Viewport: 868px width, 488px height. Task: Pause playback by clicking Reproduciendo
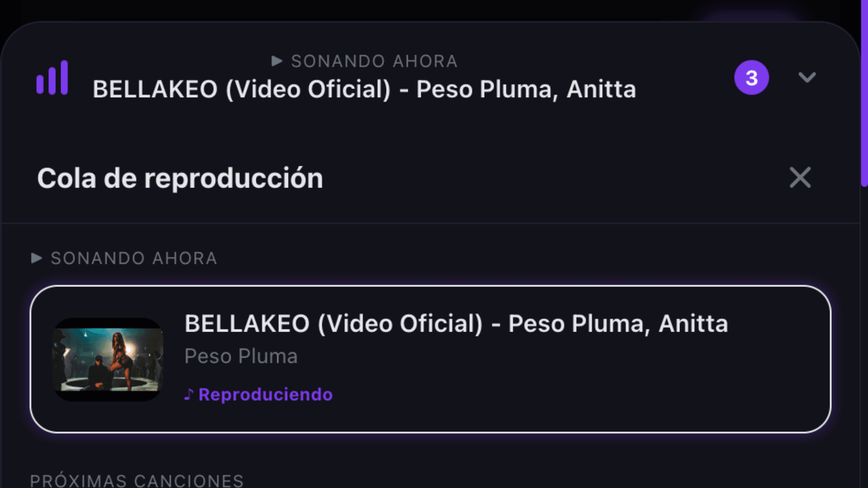(266, 394)
